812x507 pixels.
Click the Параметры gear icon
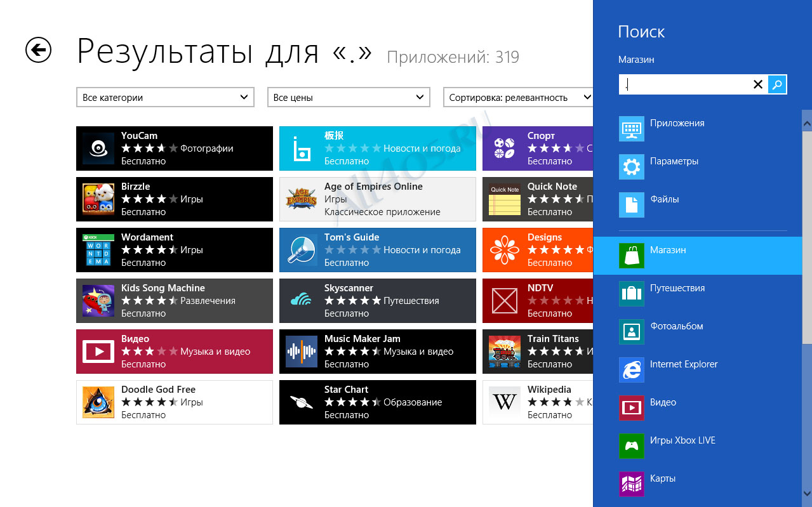631,167
